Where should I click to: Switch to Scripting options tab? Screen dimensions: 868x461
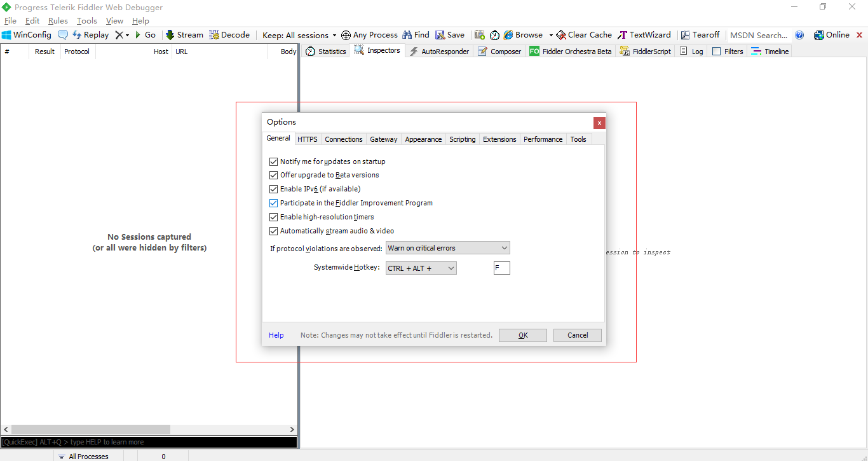[463, 139]
